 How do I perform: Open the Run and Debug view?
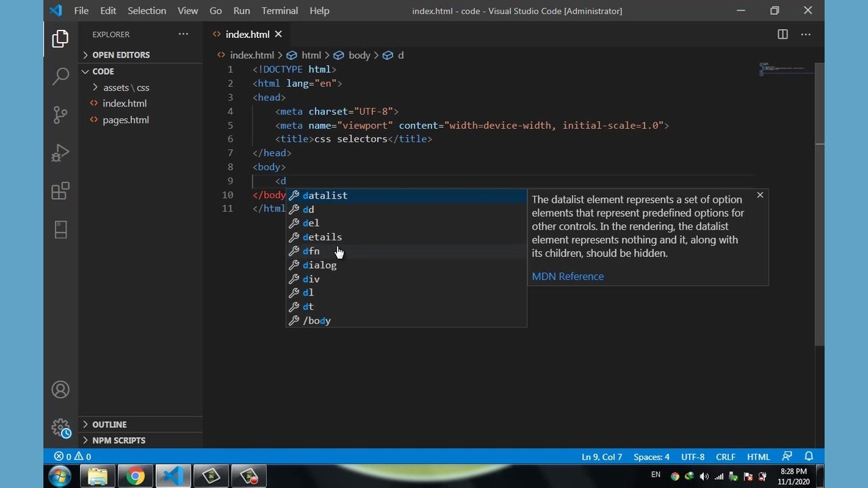click(x=60, y=153)
